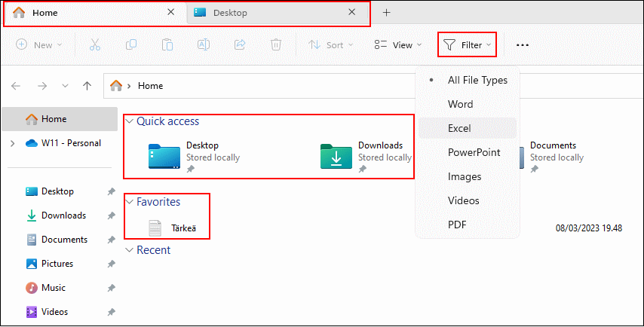Unpin Pictures using its sidebar pin icon
The height and width of the screenshot is (327, 644).
tap(111, 264)
